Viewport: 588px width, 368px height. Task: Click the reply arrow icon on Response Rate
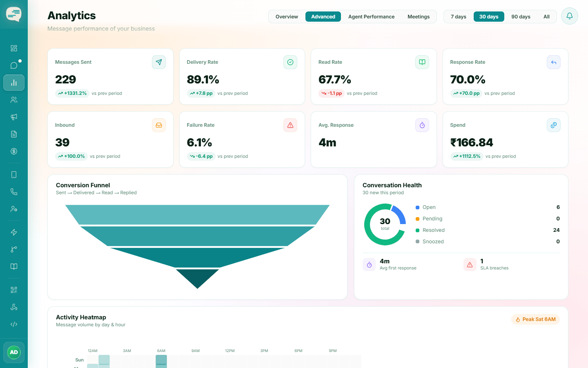[x=554, y=62]
